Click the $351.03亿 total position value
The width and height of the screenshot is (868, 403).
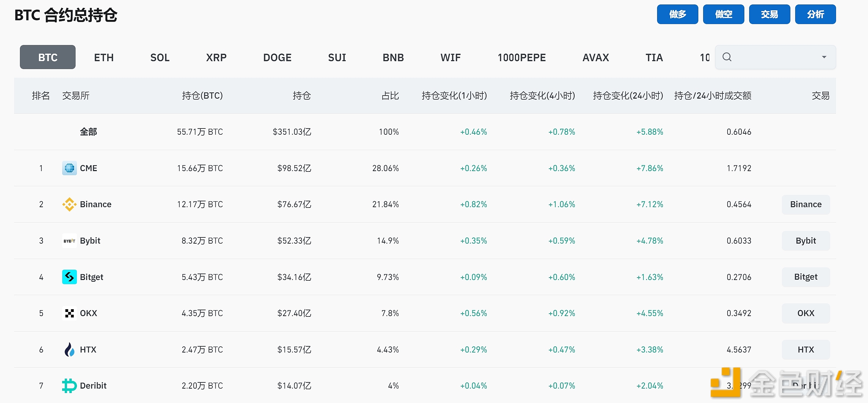click(292, 132)
